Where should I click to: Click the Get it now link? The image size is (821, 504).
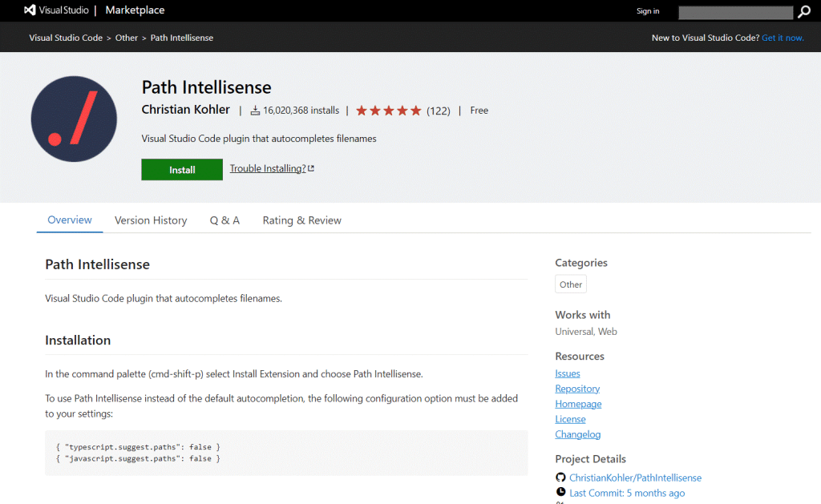tap(783, 38)
